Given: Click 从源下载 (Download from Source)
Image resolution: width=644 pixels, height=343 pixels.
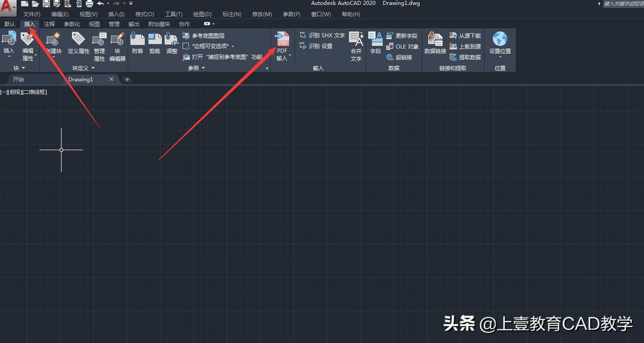Looking at the screenshot, I should [465, 35].
